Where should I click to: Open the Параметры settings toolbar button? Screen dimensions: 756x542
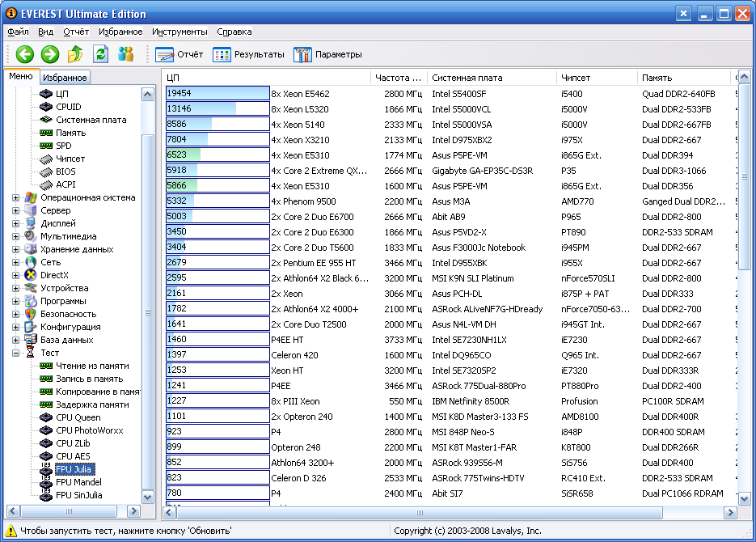point(327,54)
